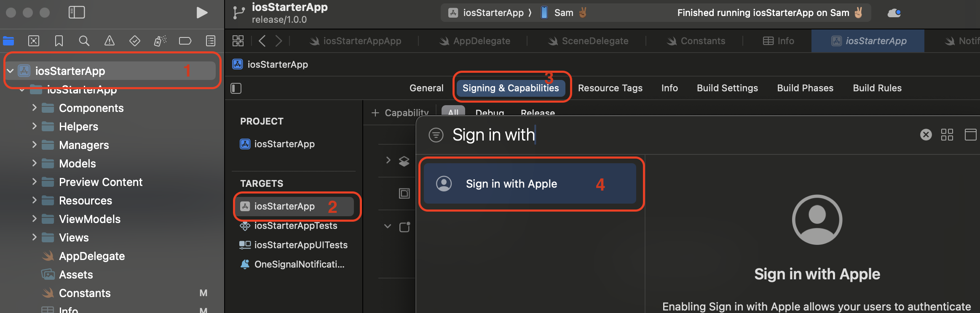Open the General tab
The width and height of the screenshot is (980, 313).
[426, 88]
